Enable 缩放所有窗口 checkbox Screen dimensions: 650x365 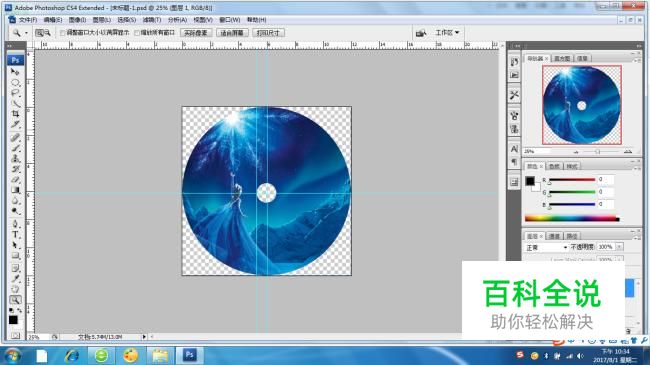[137, 33]
